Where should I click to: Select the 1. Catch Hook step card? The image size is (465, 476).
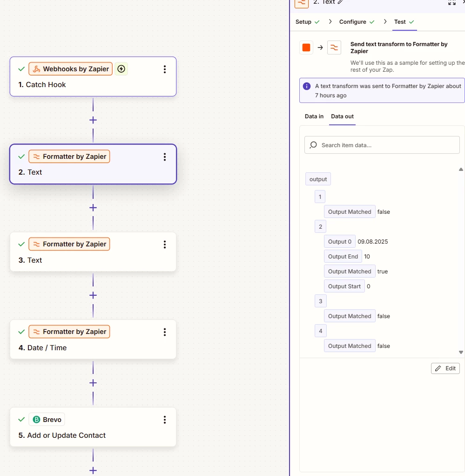pyautogui.click(x=93, y=76)
